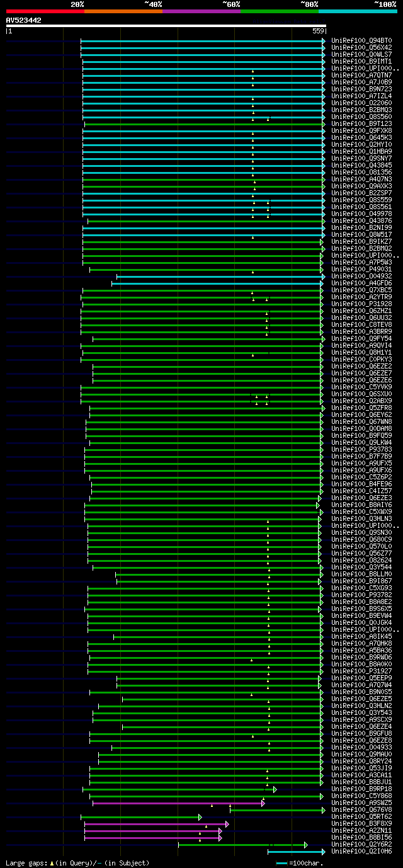Select label UniRef100_B2ZSP7
The height and width of the screenshot is (868, 403).
tap(361, 193)
